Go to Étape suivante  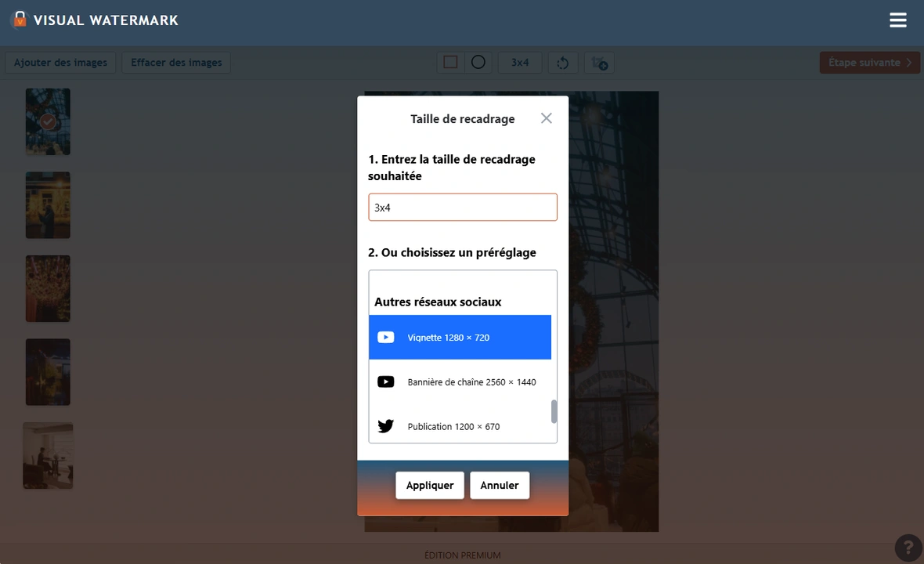coord(869,63)
